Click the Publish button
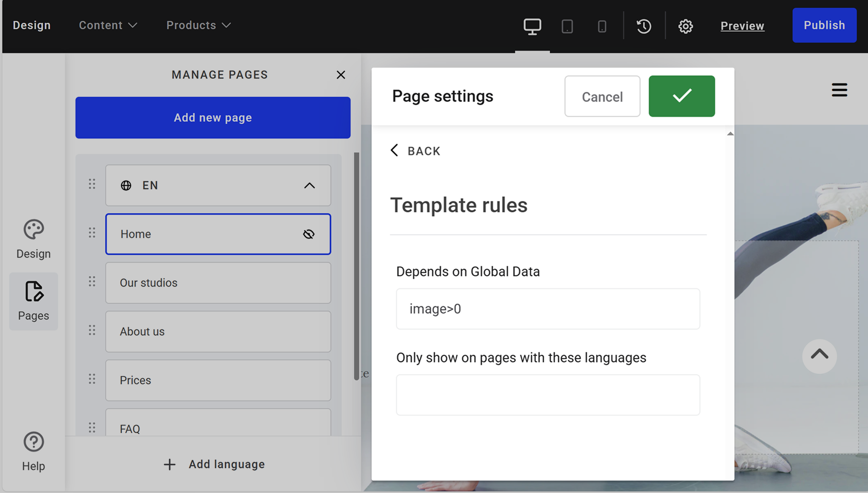868x493 pixels. (x=824, y=25)
